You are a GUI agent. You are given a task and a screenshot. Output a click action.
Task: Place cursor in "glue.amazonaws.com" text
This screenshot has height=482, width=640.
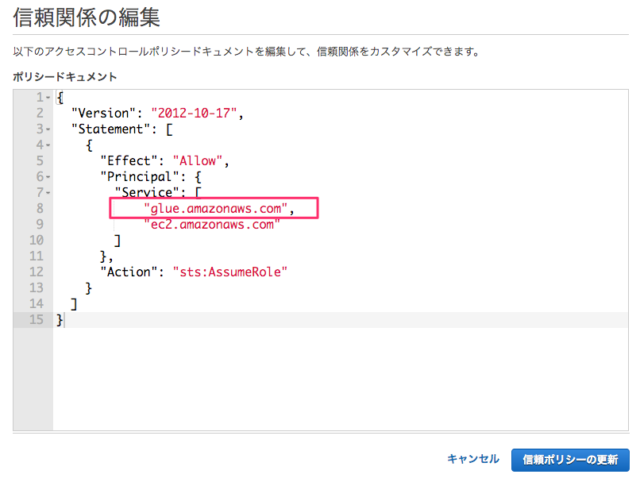(x=216, y=209)
